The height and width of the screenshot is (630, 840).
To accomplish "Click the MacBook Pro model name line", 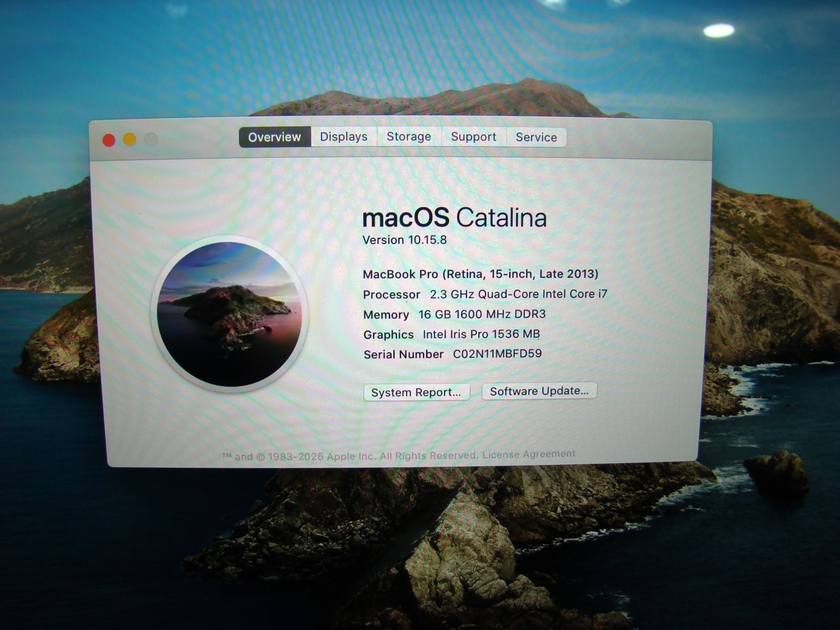I will (480, 274).
